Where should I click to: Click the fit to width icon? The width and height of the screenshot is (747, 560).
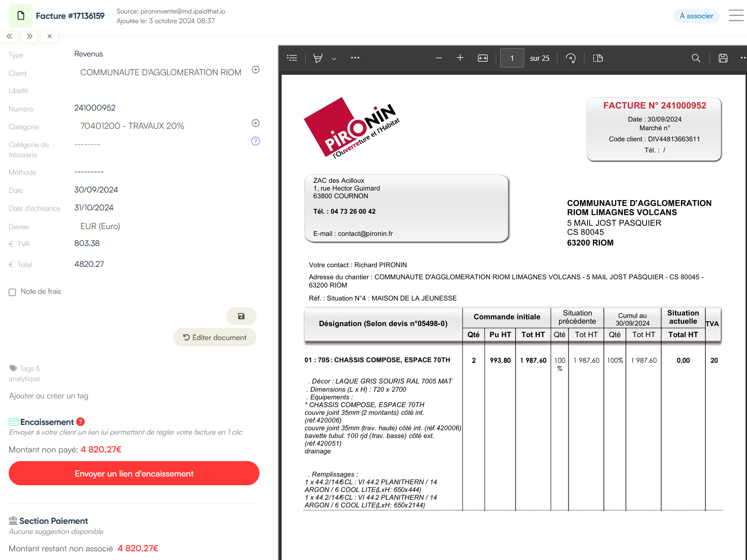[483, 58]
